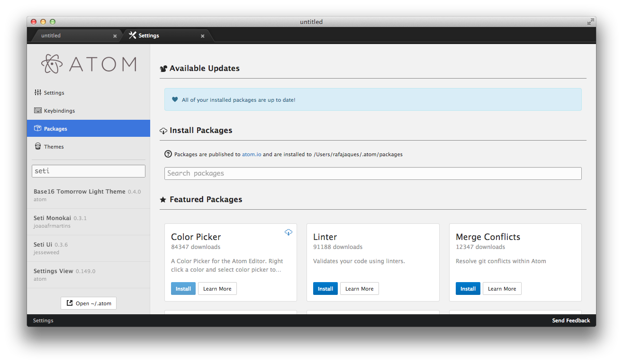This screenshot has width=623, height=364.
Task: Switch to the untitled tab
Action: 76,36
